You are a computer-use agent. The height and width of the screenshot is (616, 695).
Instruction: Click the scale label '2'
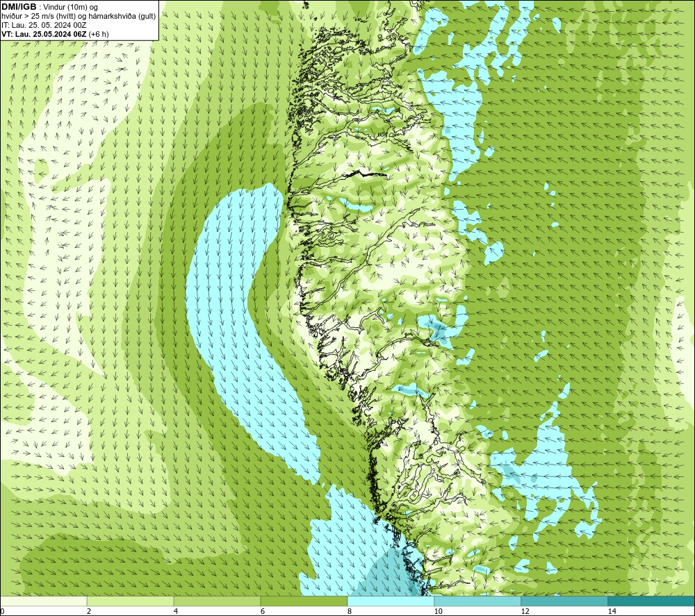(89, 611)
